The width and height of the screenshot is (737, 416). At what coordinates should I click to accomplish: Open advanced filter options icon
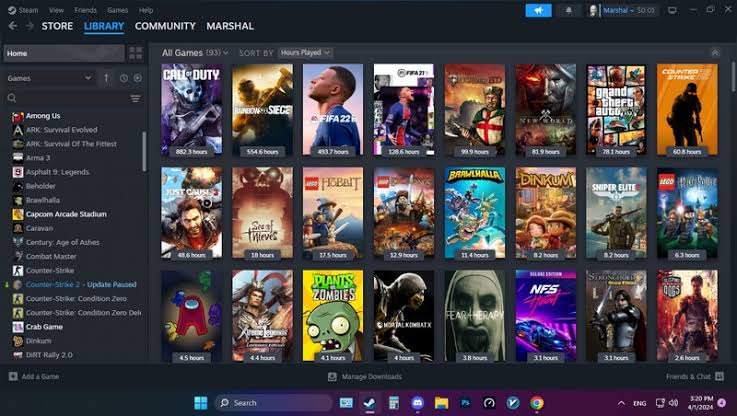coord(135,98)
